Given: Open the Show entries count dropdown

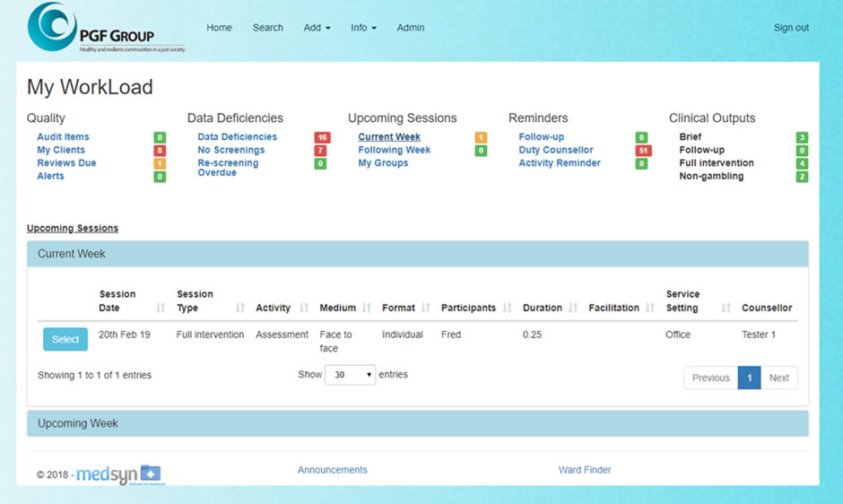Looking at the screenshot, I should coord(350,375).
